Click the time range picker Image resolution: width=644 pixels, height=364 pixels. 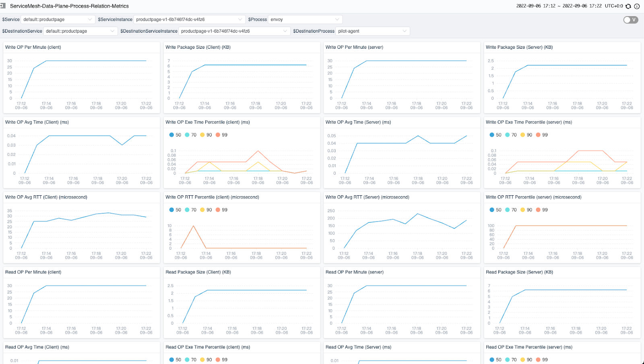click(559, 6)
